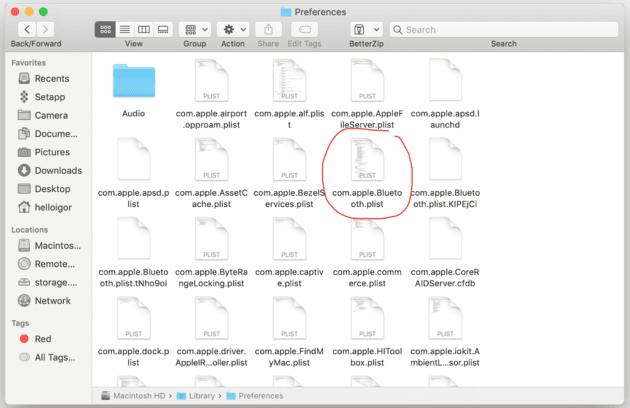Image resolution: width=630 pixels, height=408 pixels.
Task: Click the Edit Tags toolbar button
Action: coord(302,30)
